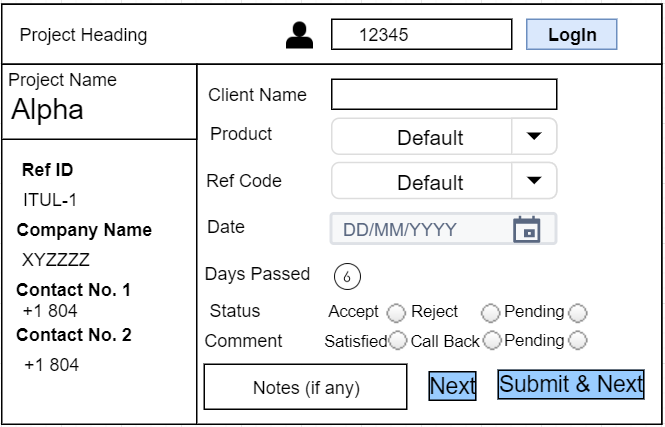Choose Pending comment radio button
665x427 pixels.
pos(577,341)
